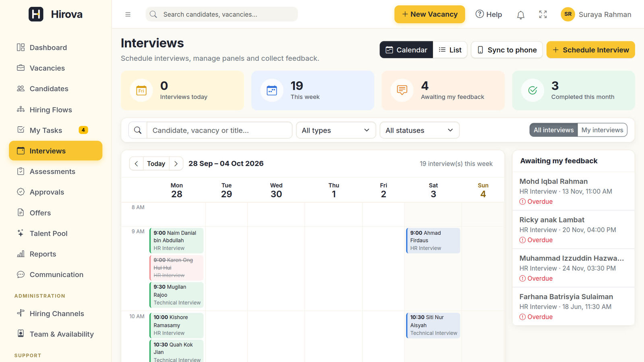Open cancelled Karen Ong Hui Hui interview
644x362 pixels.
[176, 267]
